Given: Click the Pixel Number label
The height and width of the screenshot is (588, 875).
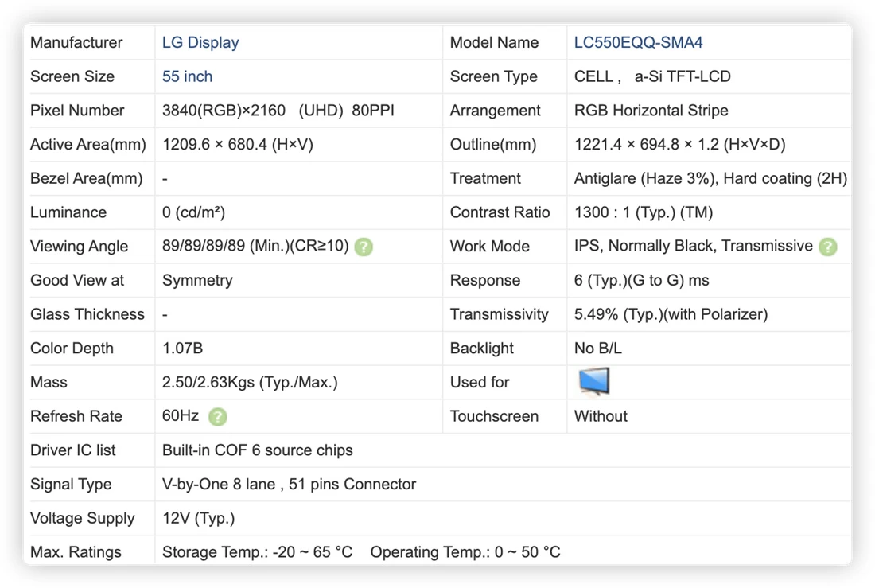Looking at the screenshot, I should pos(77,111).
